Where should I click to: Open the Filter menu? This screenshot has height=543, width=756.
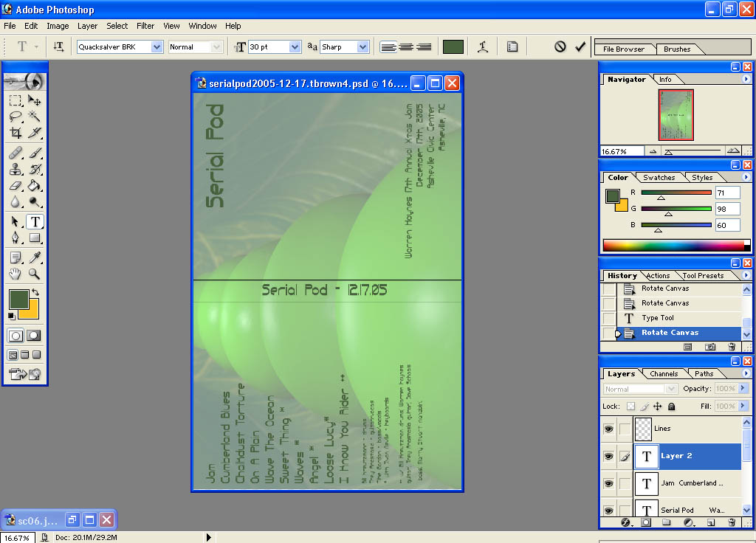[x=145, y=26]
